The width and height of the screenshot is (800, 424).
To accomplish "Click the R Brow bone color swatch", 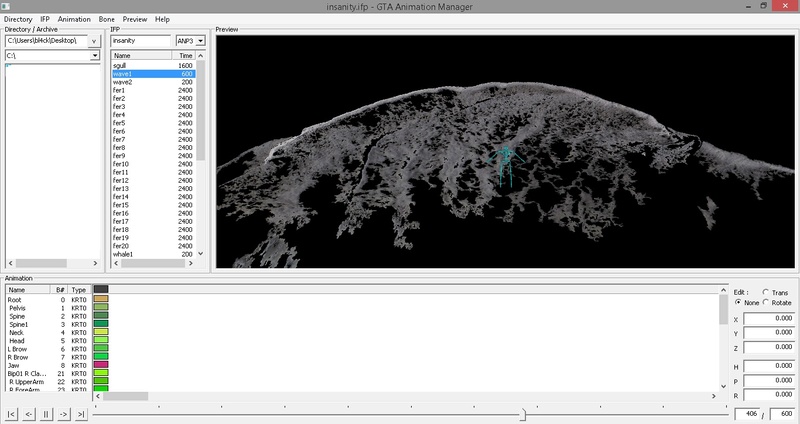I will pos(101,356).
